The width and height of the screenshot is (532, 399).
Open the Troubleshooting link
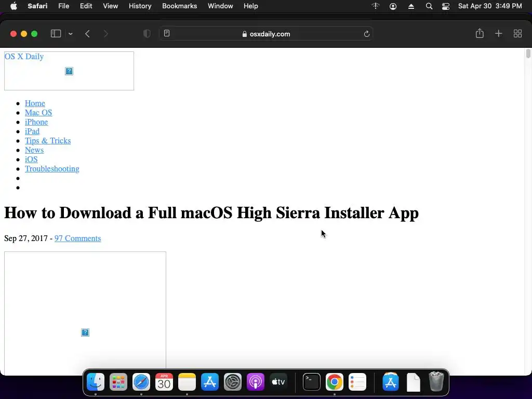pos(52,169)
